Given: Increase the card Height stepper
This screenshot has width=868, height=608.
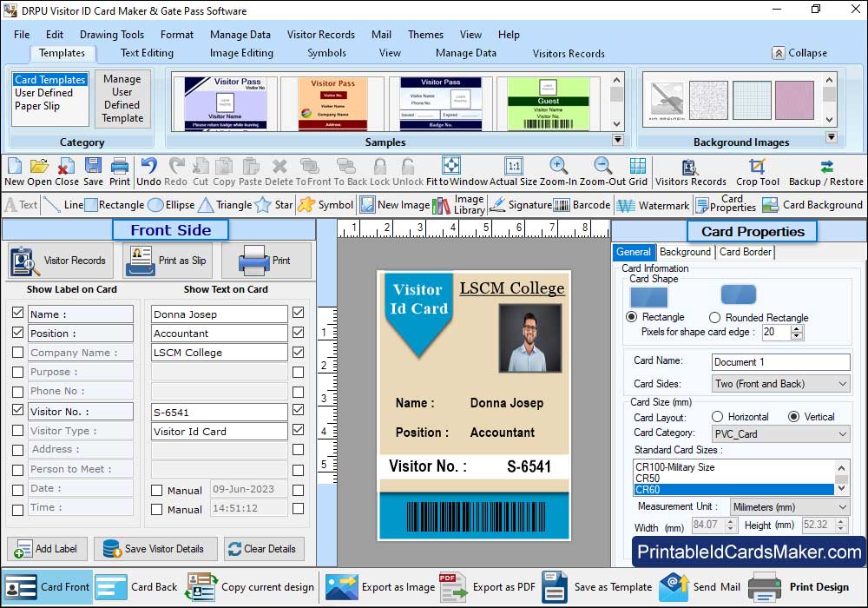Looking at the screenshot, I should tap(841, 522).
